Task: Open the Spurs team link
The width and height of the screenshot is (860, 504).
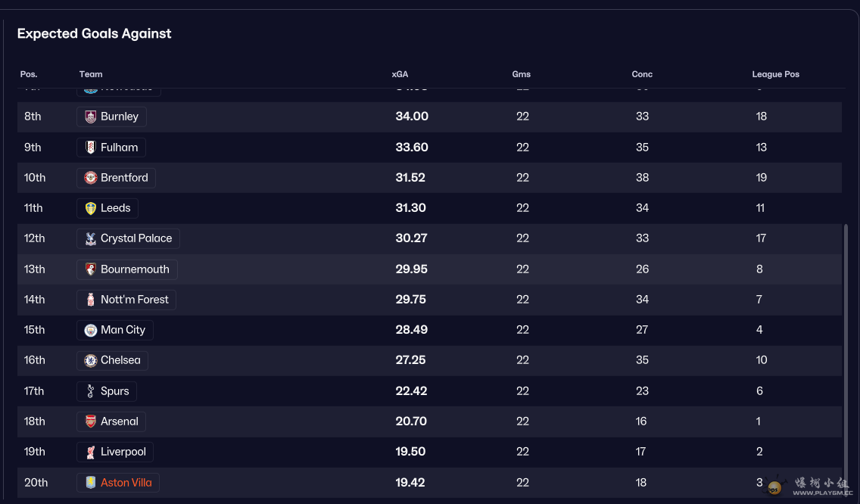Action: coord(114,391)
